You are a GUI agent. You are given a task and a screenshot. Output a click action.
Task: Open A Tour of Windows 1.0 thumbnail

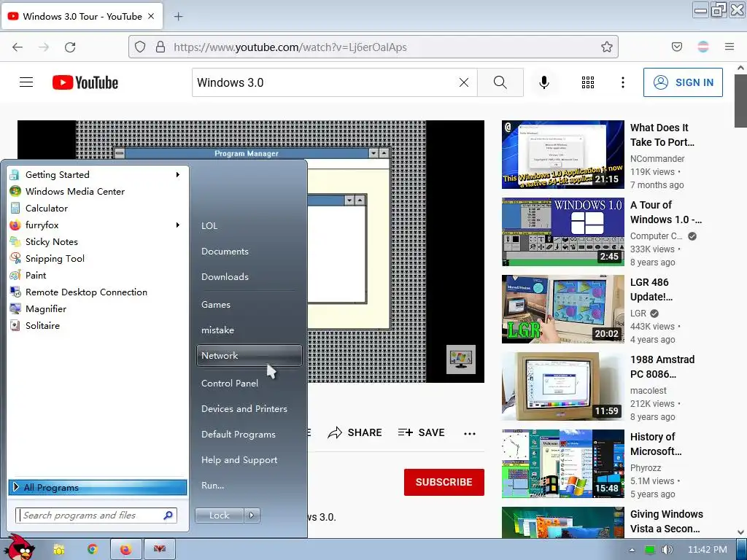pos(562,232)
